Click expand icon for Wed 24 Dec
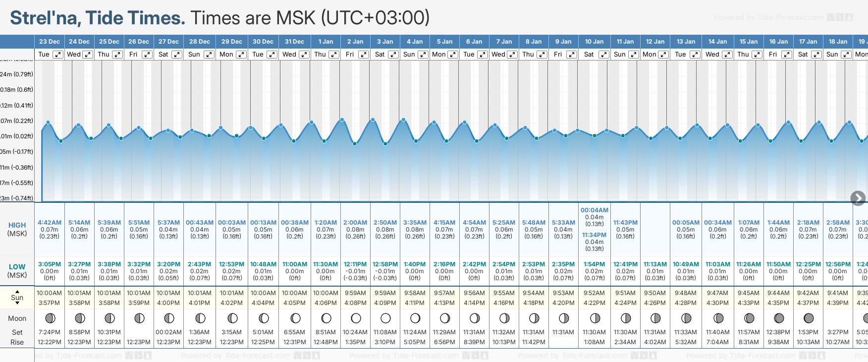 (88, 55)
